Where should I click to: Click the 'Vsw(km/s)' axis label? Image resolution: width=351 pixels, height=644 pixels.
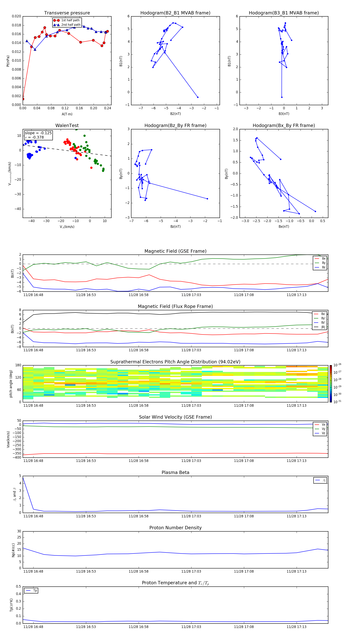[8, 439]
